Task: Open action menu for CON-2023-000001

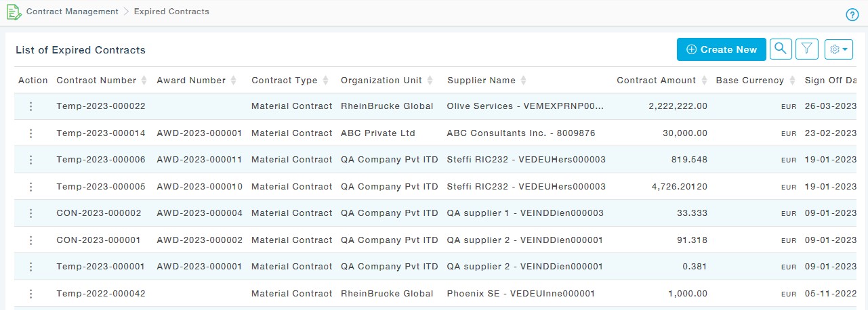Action: coord(30,240)
